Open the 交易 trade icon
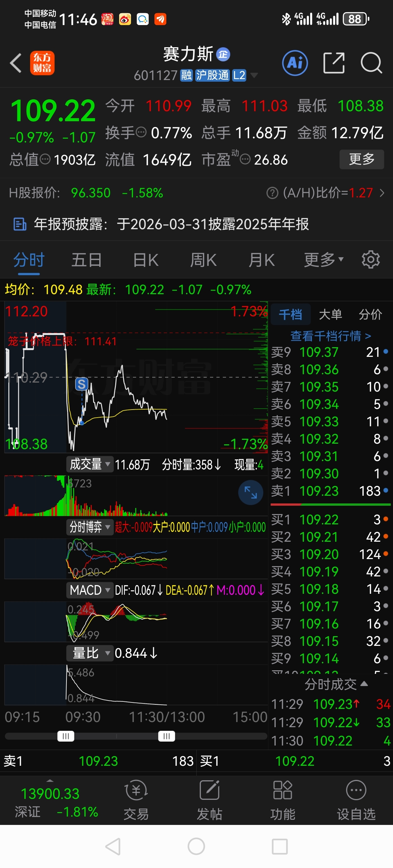Image resolution: width=393 pixels, height=868 pixels. 136,800
